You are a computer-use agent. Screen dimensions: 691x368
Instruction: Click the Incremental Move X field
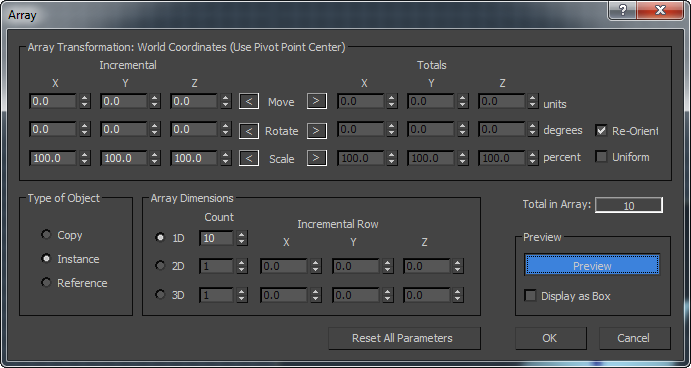tap(53, 101)
